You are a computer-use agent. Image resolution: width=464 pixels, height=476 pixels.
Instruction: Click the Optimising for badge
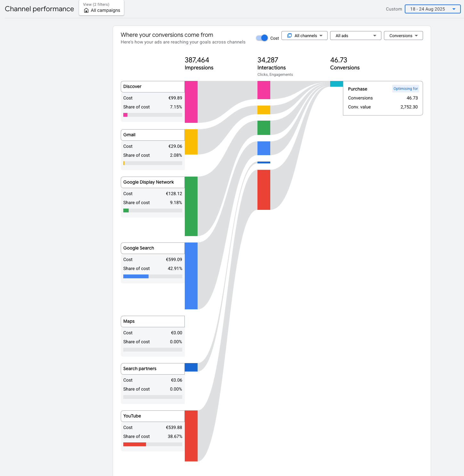tap(406, 89)
